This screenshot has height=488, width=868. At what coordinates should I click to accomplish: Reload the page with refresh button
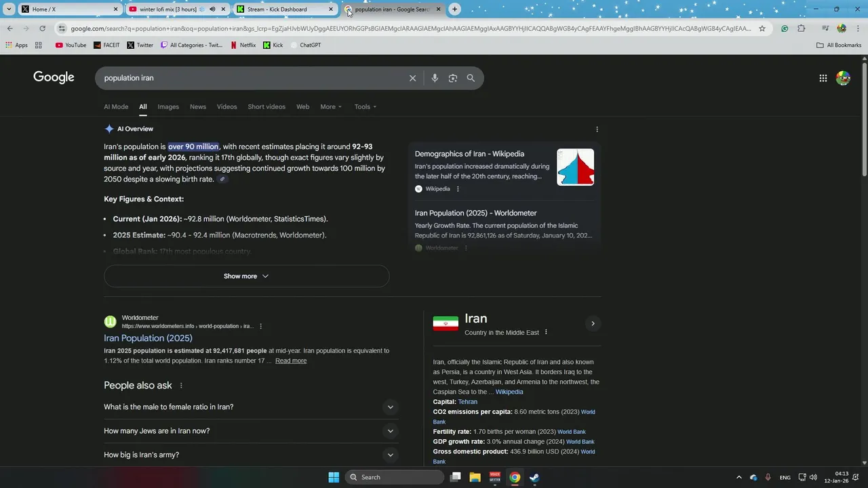pos(42,28)
